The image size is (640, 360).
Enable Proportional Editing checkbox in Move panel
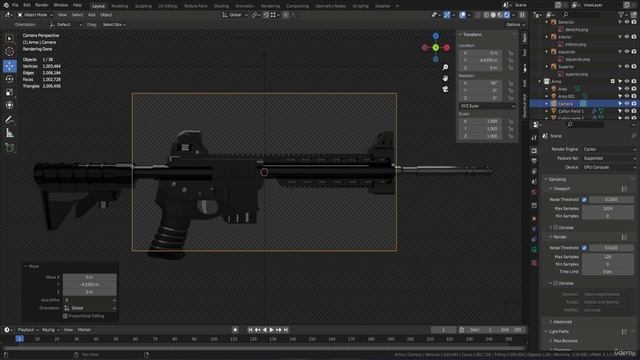pyautogui.click(x=65, y=316)
